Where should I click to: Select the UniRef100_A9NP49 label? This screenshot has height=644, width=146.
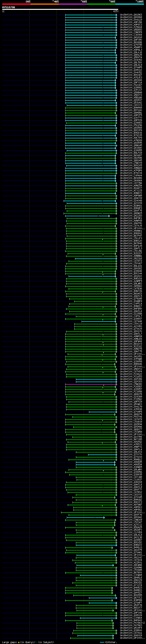click(131, 221)
